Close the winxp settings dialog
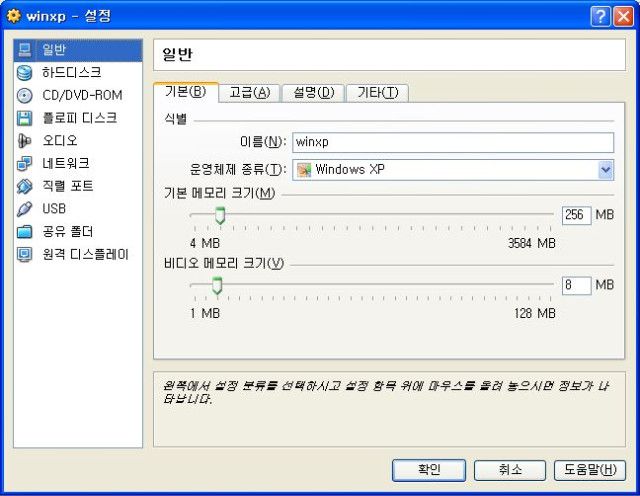This screenshot has width=640, height=496. pyautogui.click(x=623, y=16)
